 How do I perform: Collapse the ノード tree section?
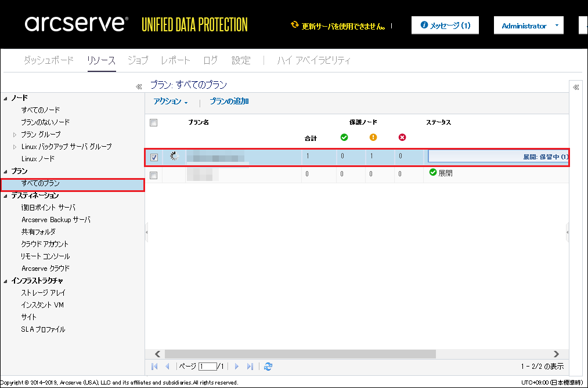[x=5, y=99]
